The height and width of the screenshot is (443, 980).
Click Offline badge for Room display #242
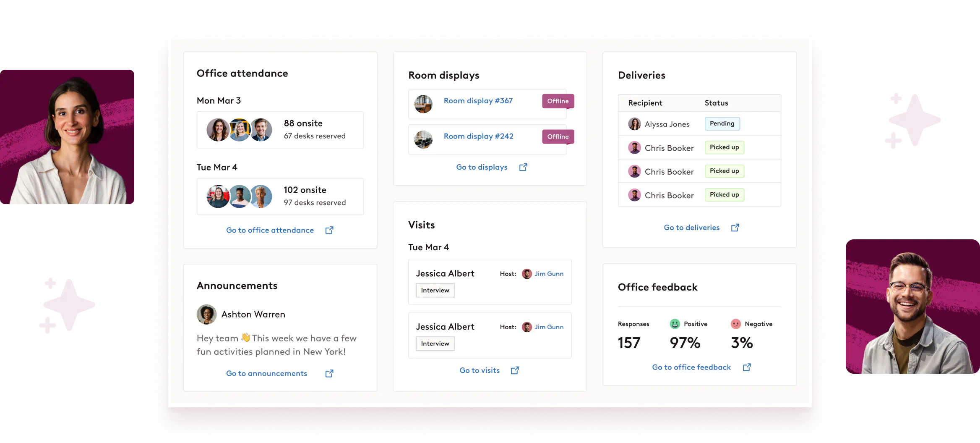point(558,137)
